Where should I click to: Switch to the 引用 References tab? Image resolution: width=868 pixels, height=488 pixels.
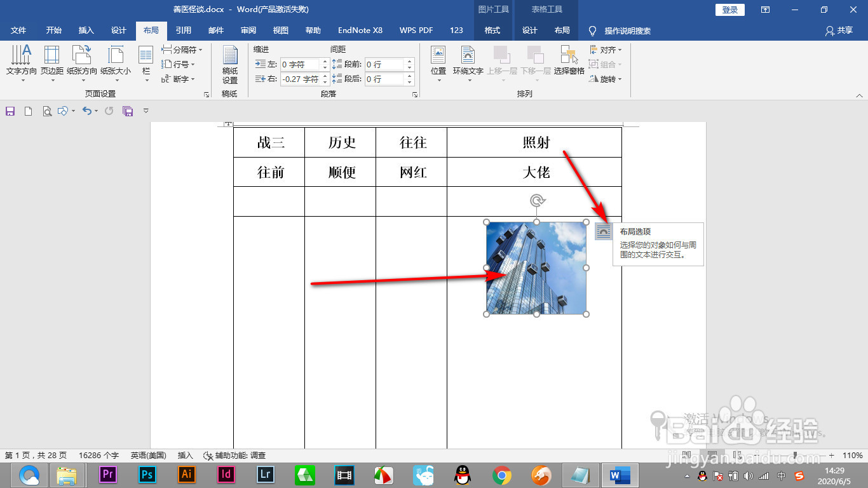point(184,30)
